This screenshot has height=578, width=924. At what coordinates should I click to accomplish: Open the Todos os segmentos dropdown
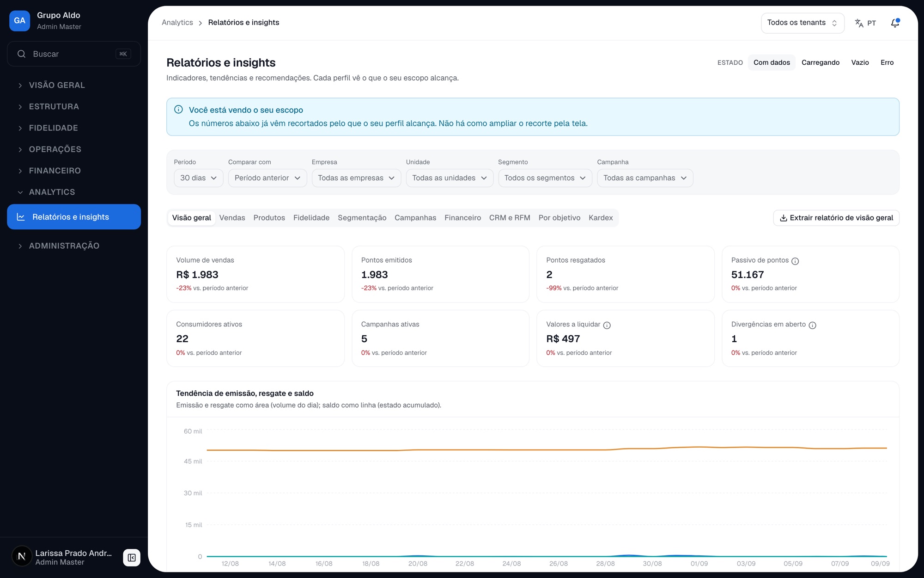(x=545, y=178)
